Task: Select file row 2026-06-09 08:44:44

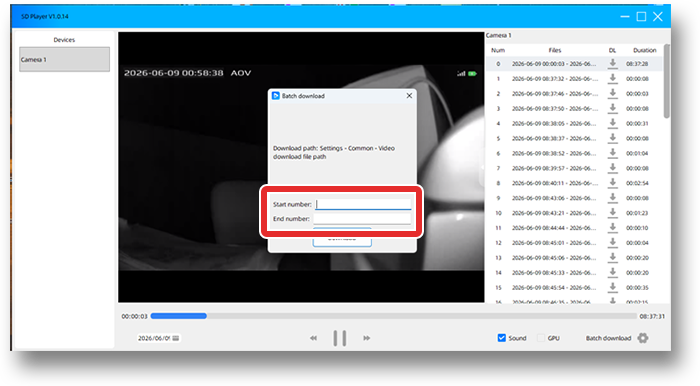Action: [574, 228]
